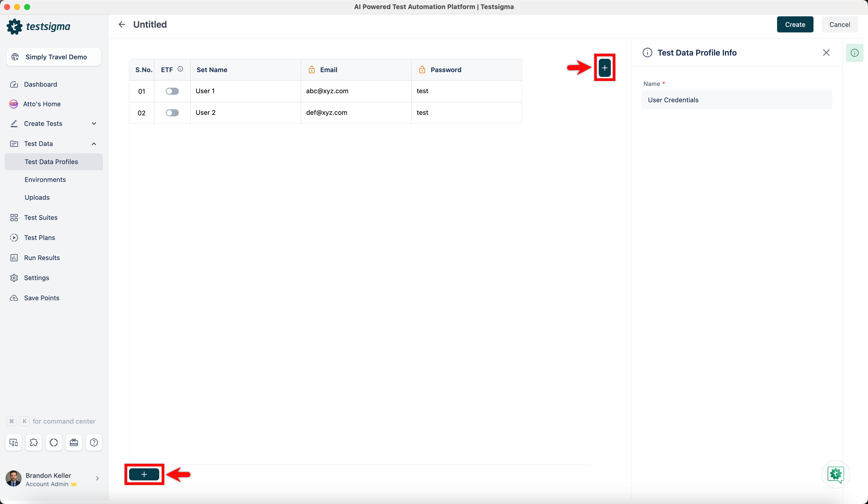This screenshot has width=868, height=504.
Task: Collapse the Test Data section
Action: (94, 144)
